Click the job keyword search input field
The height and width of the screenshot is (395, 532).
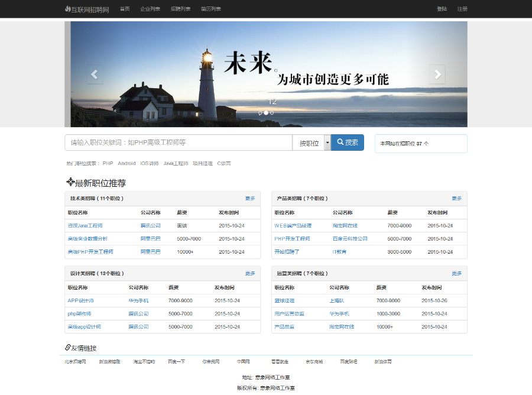pyautogui.click(x=177, y=143)
